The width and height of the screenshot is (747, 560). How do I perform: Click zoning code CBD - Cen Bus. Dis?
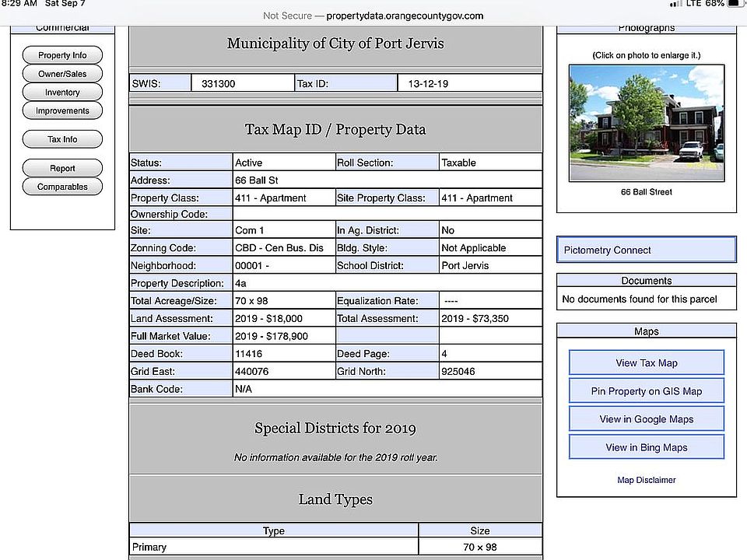tap(279, 247)
